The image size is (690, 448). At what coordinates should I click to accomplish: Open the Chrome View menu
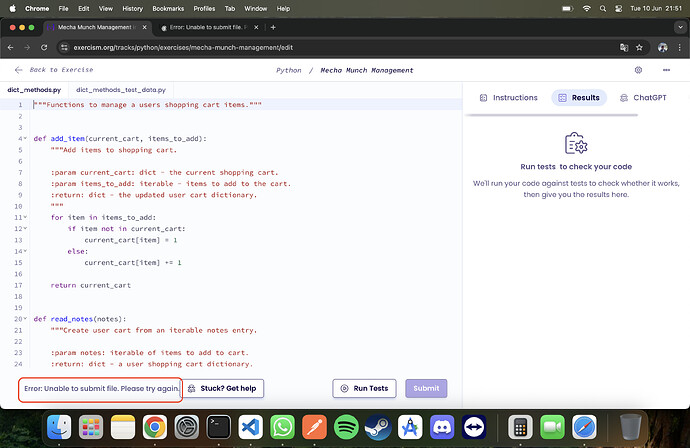(106, 8)
